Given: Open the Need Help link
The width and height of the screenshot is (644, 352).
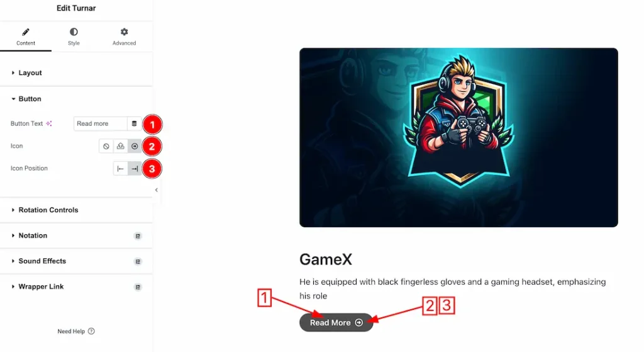Looking at the screenshot, I should [71, 331].
